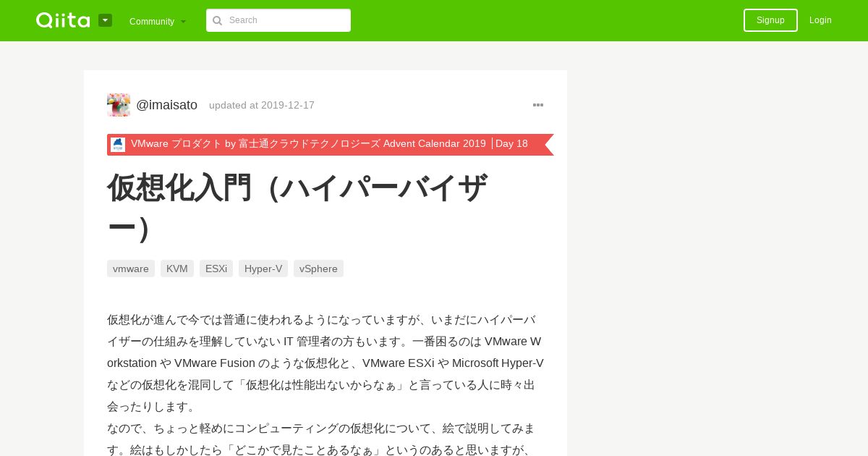
Task: Open the VMware Advent Calendar 2019 link
Action: (308, 144)
